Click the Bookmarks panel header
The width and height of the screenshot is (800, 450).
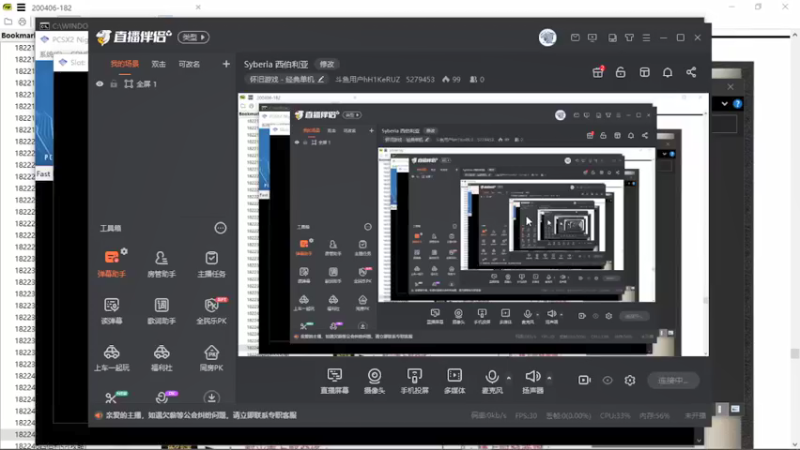coord(18,35)
